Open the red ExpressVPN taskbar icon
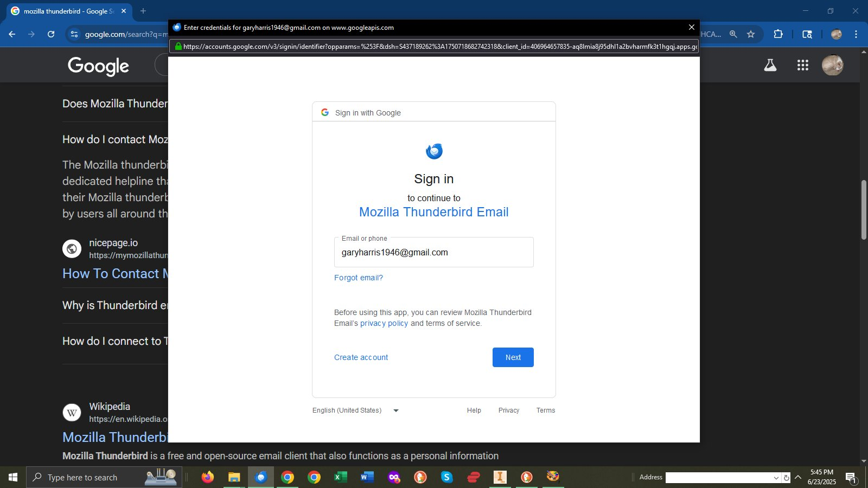The width and height of the screenshot is (868, 488). pyautogui.click(x=473, y=477)
